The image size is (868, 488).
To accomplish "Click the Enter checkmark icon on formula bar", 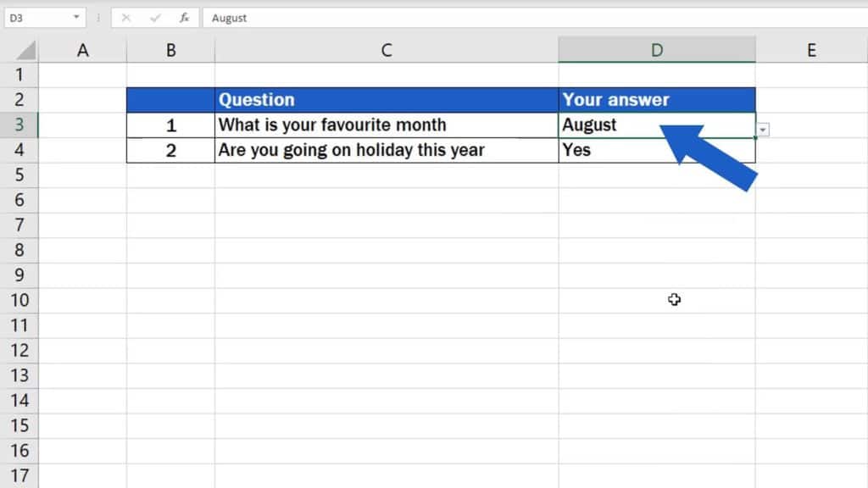I will pyautogui.click(x=156, y=17).
